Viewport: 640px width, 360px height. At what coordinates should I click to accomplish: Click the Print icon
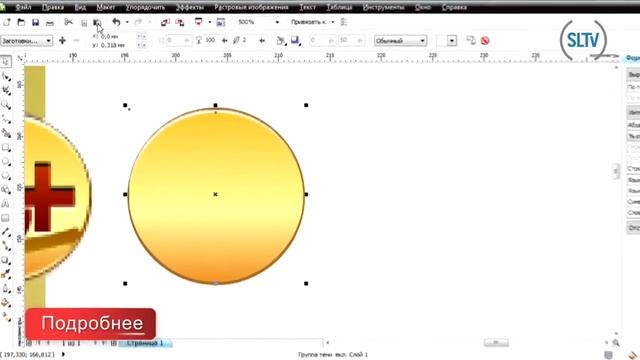50,23
